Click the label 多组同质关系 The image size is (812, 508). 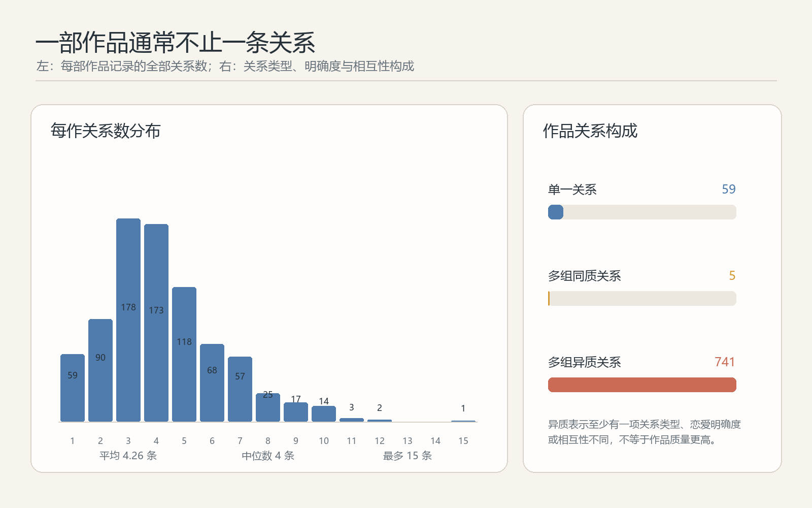pos(585,276)
